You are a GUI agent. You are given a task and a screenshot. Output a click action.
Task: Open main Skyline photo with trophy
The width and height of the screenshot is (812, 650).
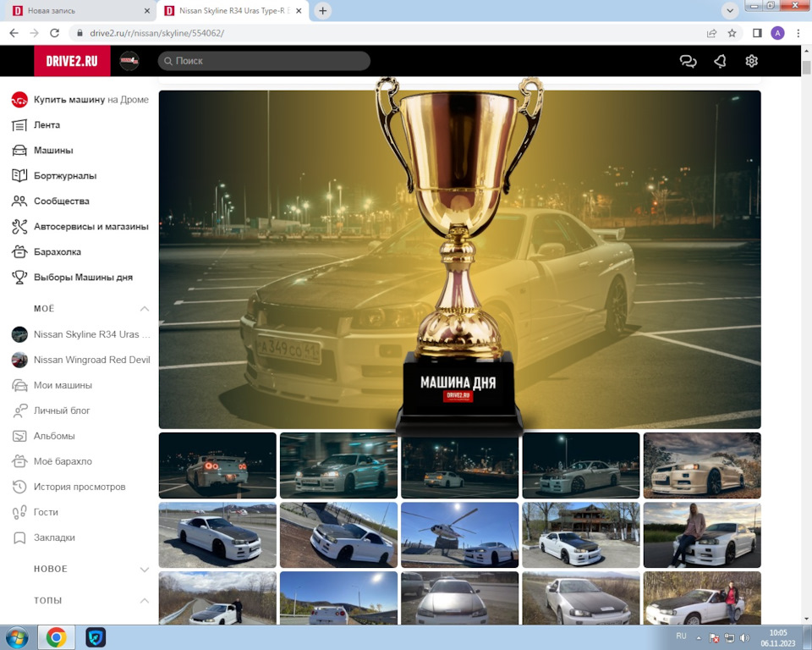point(460,259)
